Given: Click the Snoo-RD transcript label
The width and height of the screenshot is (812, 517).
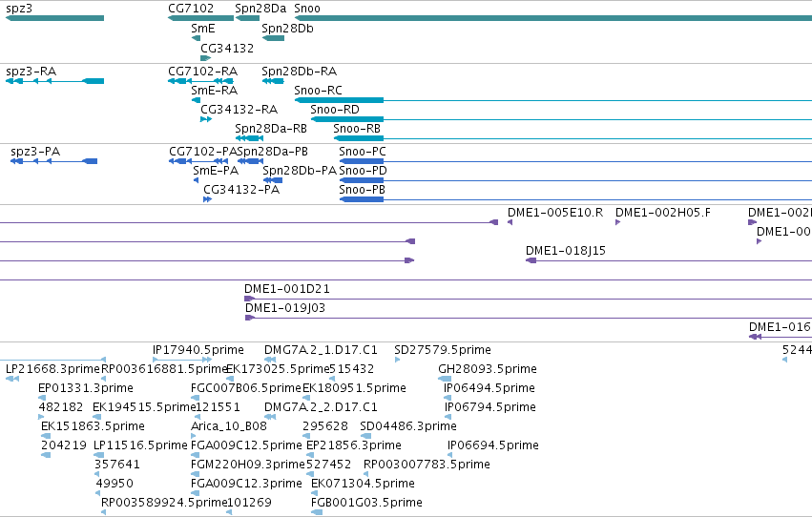Looking at the screenshot, I should pyautogui.click(x=335, y=110).
